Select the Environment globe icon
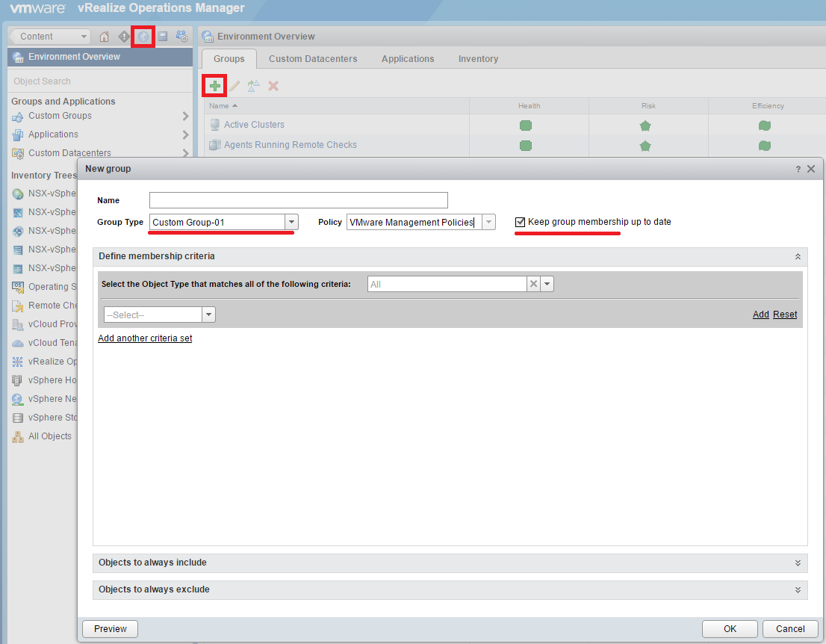The width and height of the screenshot is (826, 644). (143, 37)
